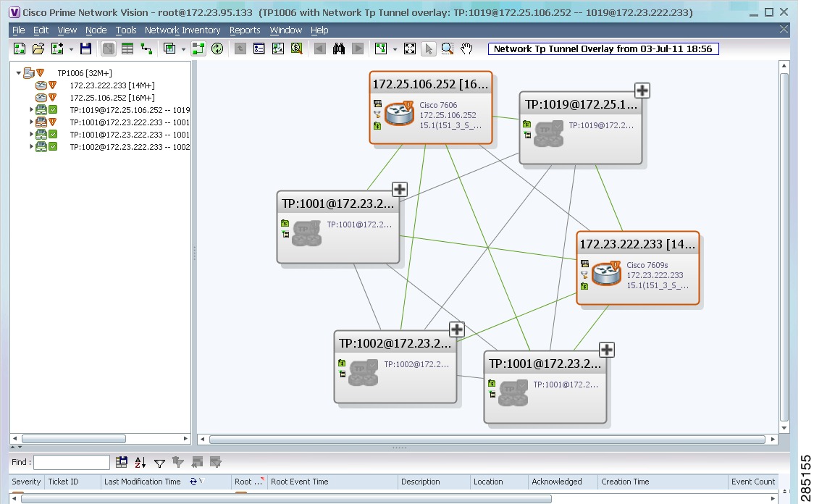Select the zoom selection magnifier tool
This screenshot has width=814, height=504.
(x=447, y=49)
